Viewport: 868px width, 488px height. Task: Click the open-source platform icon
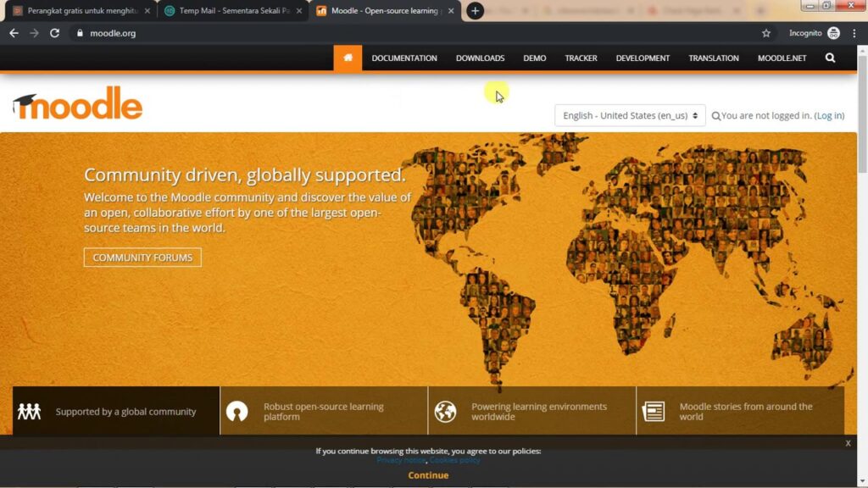click(237, 411)
